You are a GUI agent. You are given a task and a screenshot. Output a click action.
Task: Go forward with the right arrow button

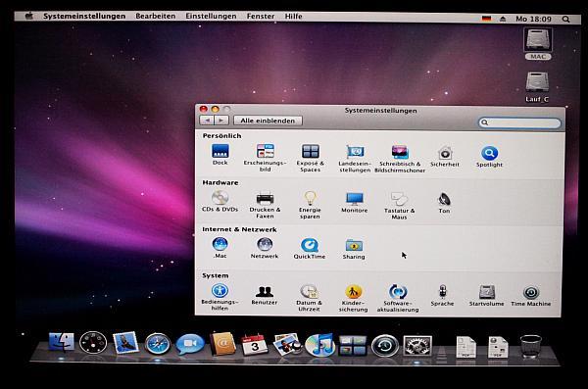[221, 121]
